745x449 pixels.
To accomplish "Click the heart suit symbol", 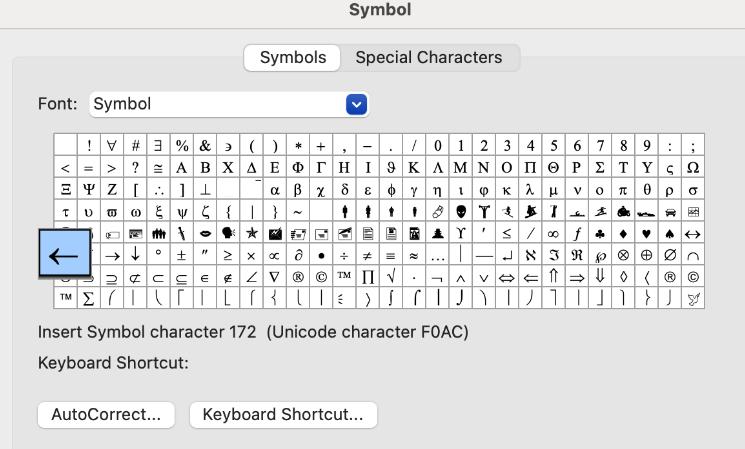I will (646, 233).
